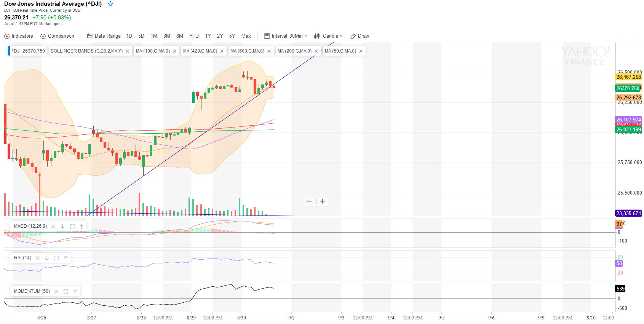Close the MACD (12,26,9) panel
This screenshot has width=644, height=324.
(x=53, y=227)
